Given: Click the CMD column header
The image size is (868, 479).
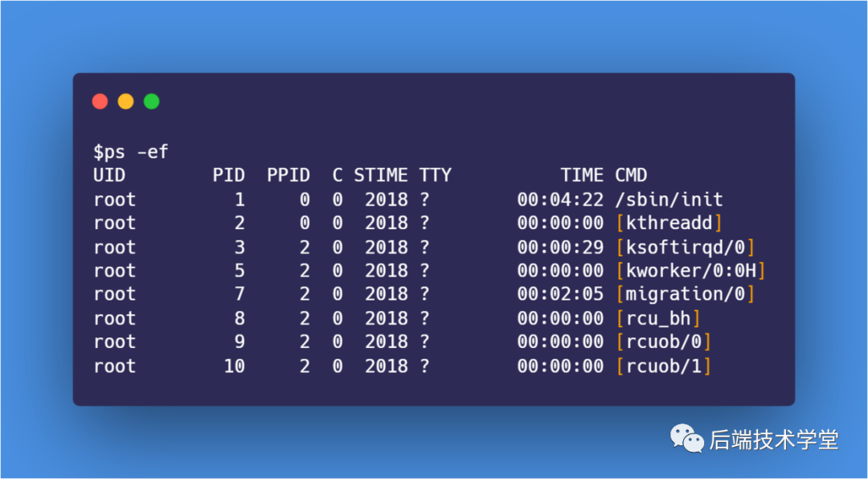Looking at the screenshot, I should click(631, 175).
